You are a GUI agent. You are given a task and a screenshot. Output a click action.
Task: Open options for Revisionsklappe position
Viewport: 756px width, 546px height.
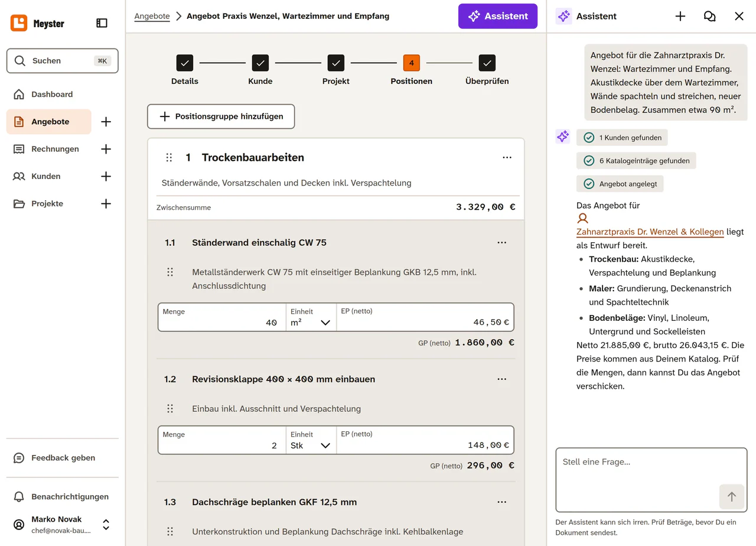coord(502,379)
